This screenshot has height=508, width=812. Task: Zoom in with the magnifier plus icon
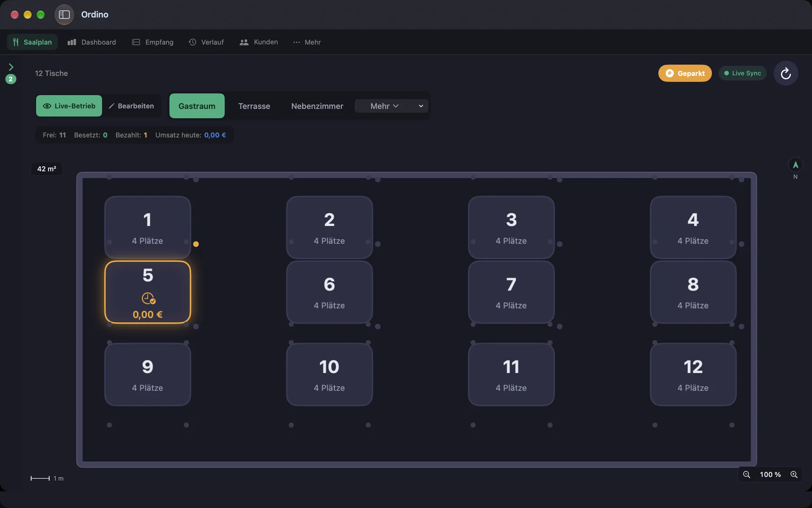794,475
